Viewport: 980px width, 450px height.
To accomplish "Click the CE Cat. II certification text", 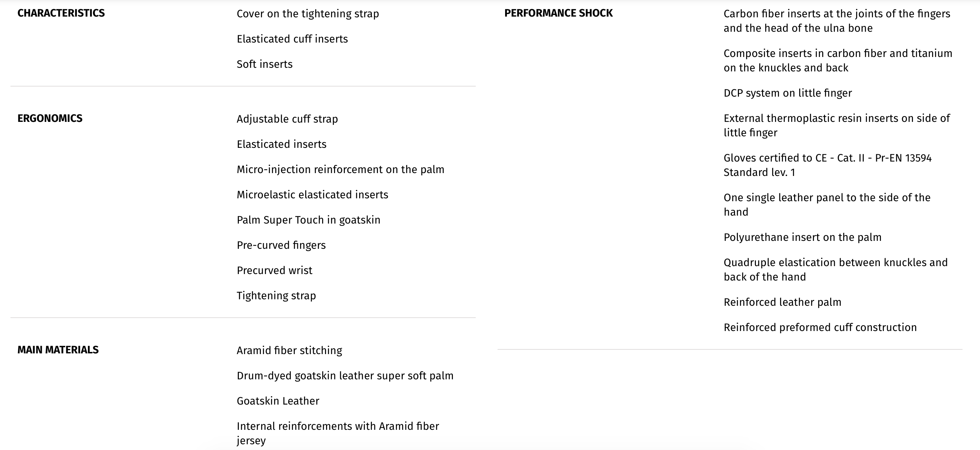I will point(828,165).
